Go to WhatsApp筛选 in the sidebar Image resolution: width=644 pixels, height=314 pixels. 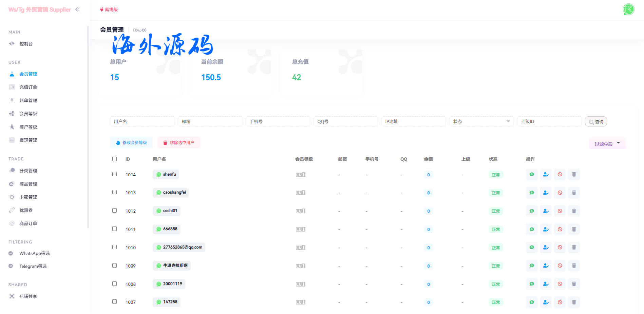click(34, 253)
